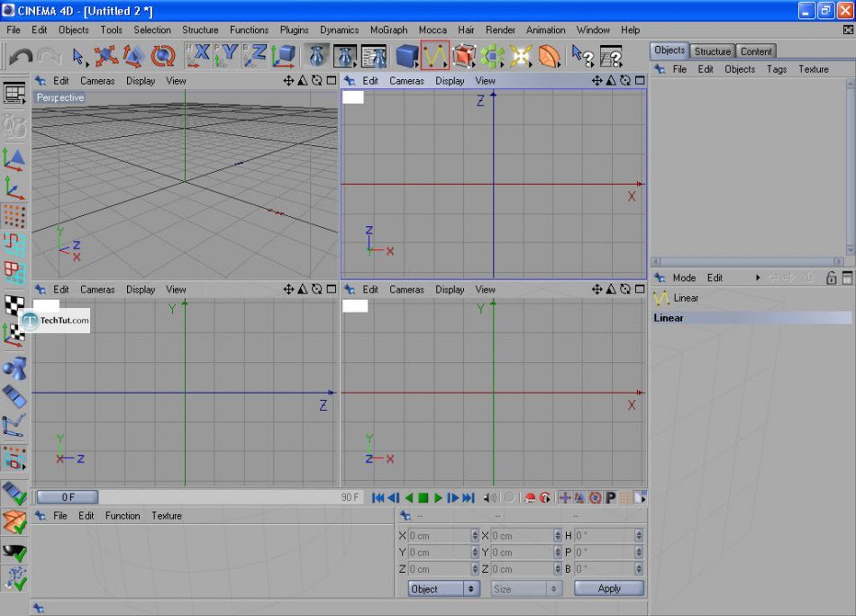
Task: Select the Move tool icon
Action: [x=106, y=56]
